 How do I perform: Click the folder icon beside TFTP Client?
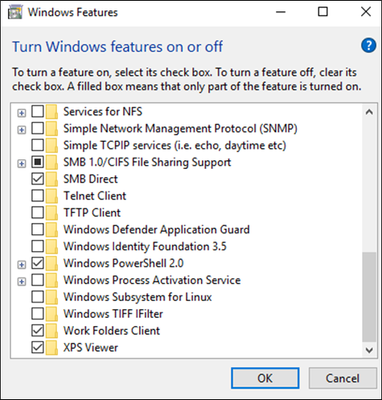(x=52, y=213)
